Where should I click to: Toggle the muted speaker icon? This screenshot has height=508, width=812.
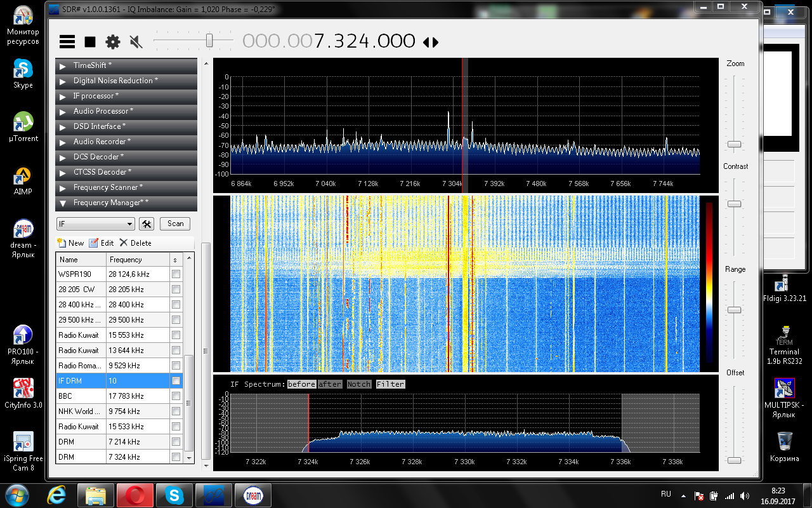(136, 42)
